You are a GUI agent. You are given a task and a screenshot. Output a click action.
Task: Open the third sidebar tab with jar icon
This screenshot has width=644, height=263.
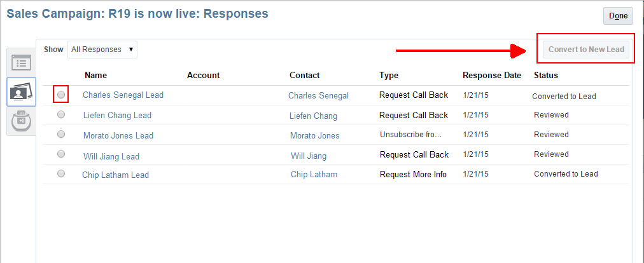pyautogui.click(x=21, y=121)
